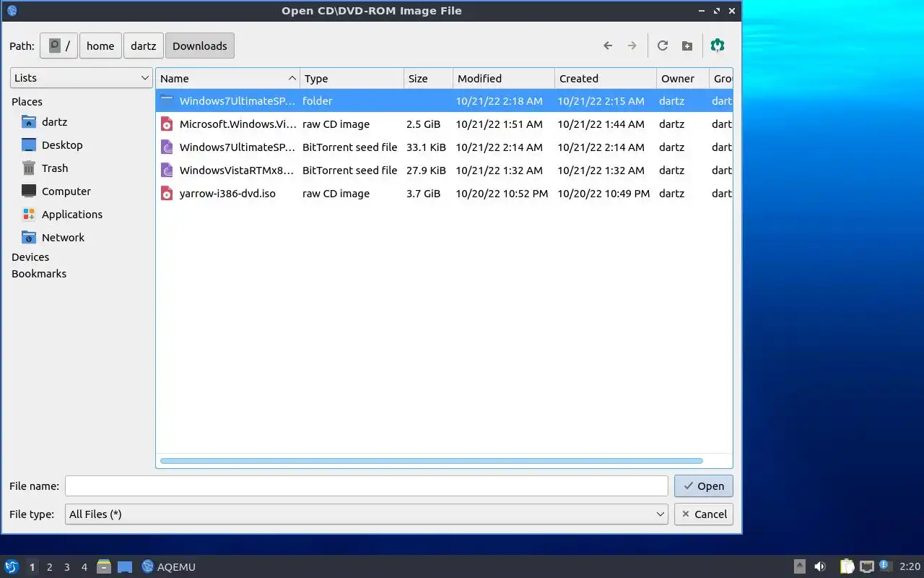Expand the Lists view mode dropdown
This screenshot has width=924, height=578.
point(81,78)
